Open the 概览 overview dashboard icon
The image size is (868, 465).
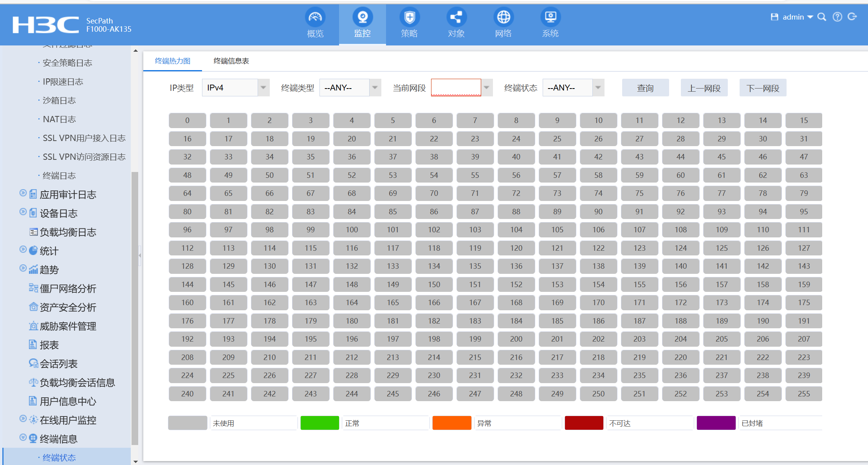pyautogui.click(x=315, y=18)
